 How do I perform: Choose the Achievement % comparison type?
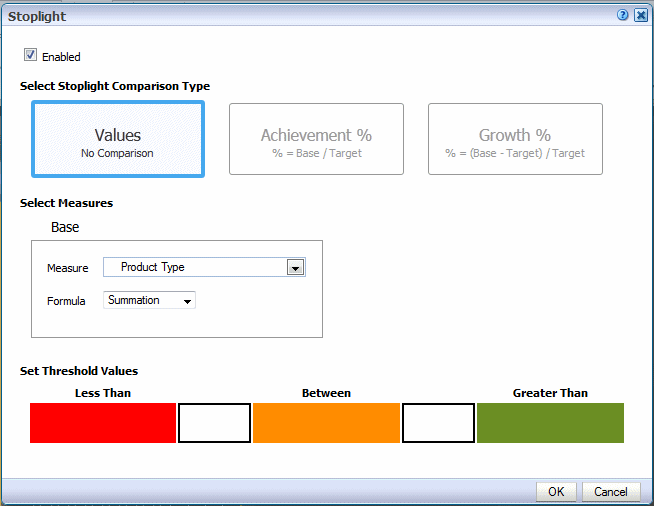316,139
